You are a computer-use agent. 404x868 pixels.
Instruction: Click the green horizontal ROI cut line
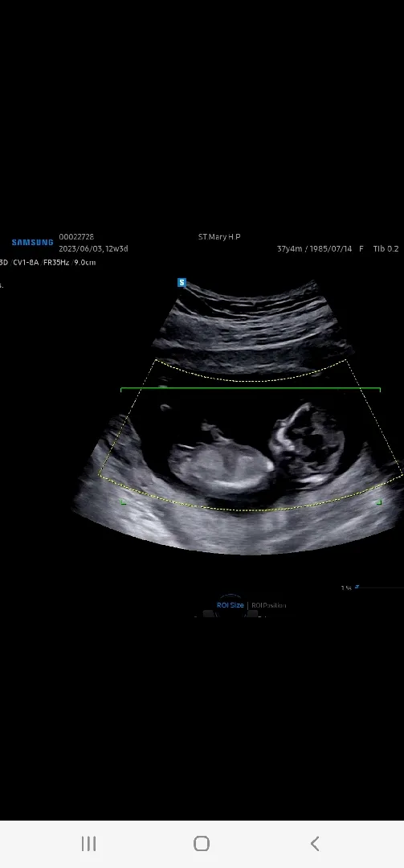(x=250, y=389)
